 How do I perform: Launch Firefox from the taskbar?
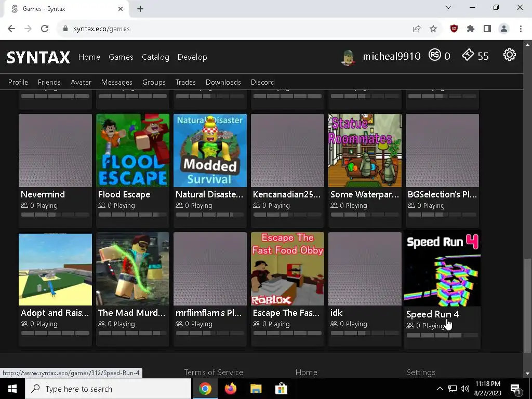pyautogui.click(x=230, y=389)
